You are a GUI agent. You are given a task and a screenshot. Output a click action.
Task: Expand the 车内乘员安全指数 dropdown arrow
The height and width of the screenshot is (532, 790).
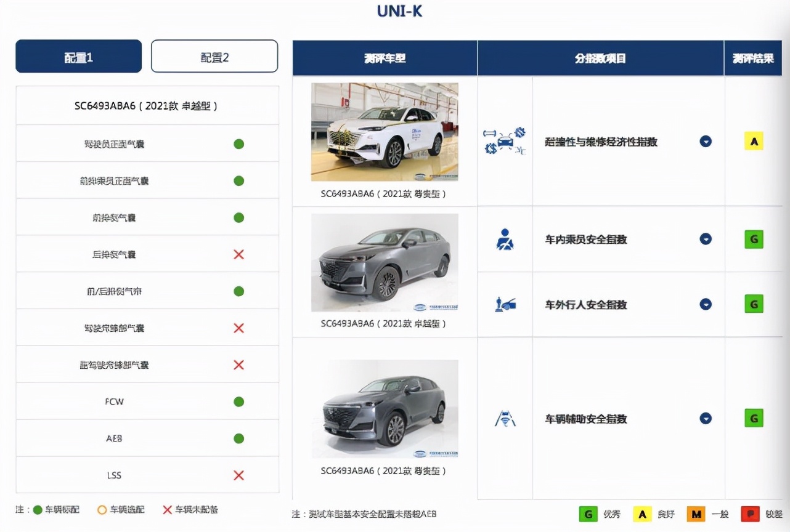point(706,239)
